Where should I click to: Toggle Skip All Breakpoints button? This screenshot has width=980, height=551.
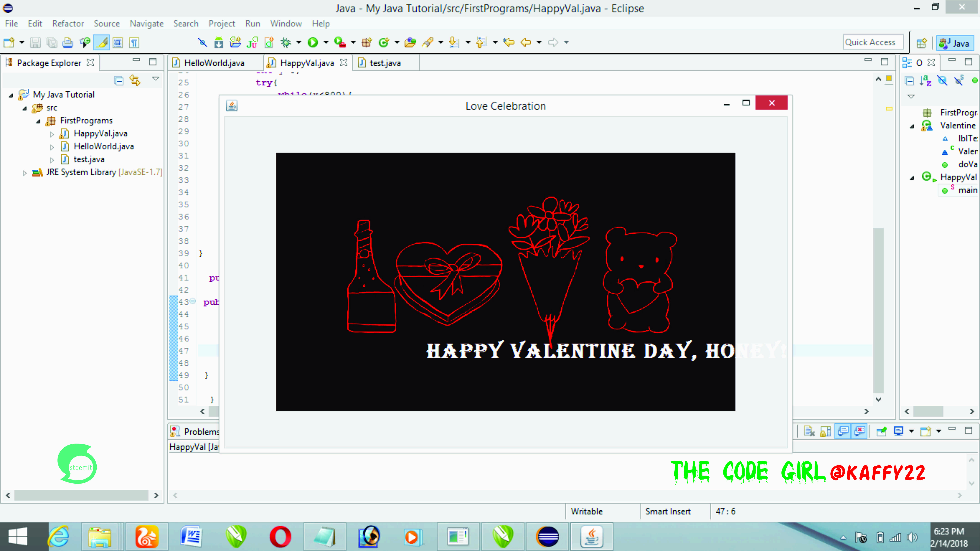coord(202,42)
